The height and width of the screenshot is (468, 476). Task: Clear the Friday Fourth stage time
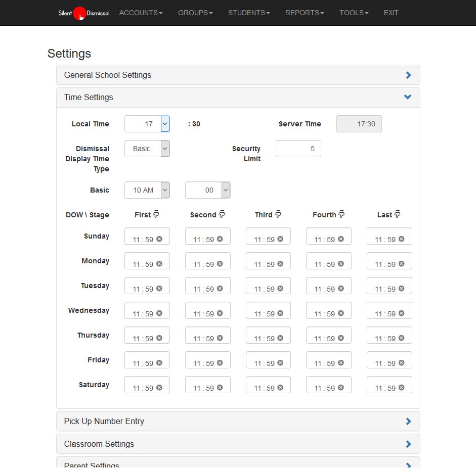[x=341, y=363]
